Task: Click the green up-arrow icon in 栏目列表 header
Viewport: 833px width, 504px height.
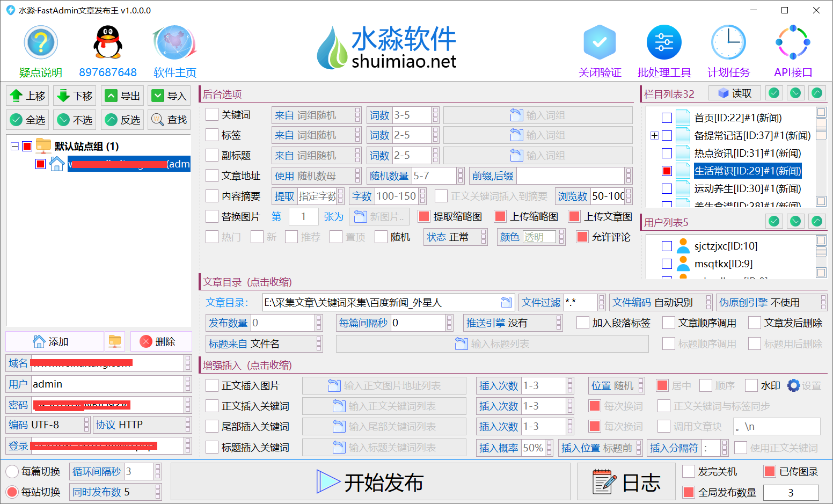Action: [817, 93]
